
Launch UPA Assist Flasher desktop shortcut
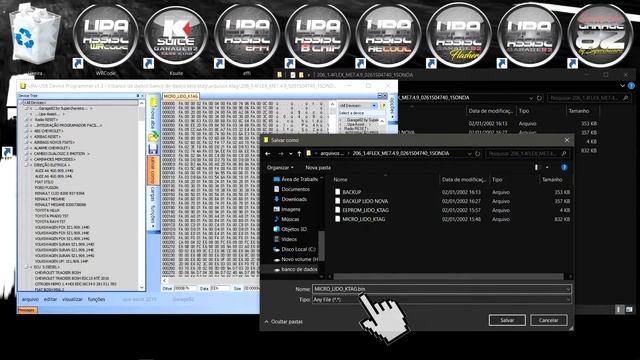pyautogui.click(x=458, y=36)
